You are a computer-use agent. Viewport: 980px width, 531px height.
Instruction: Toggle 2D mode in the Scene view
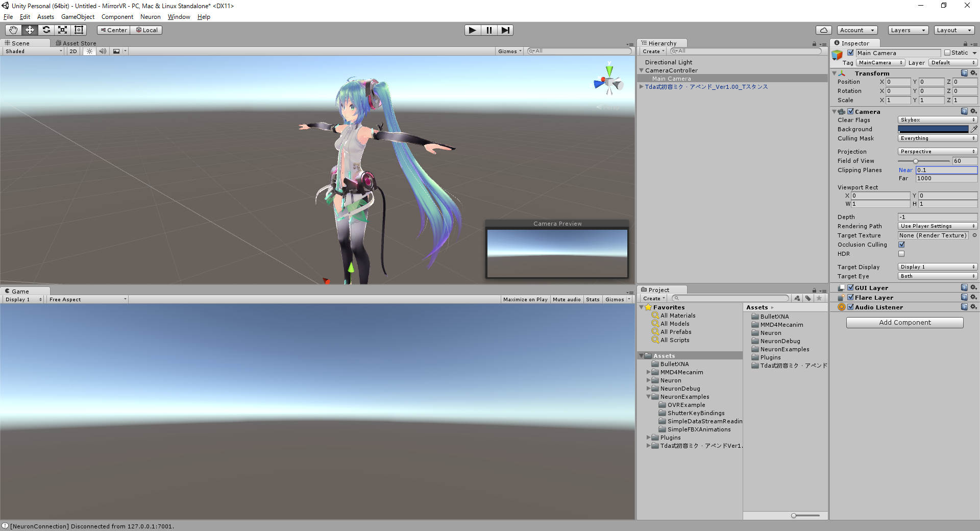(72, 51)
